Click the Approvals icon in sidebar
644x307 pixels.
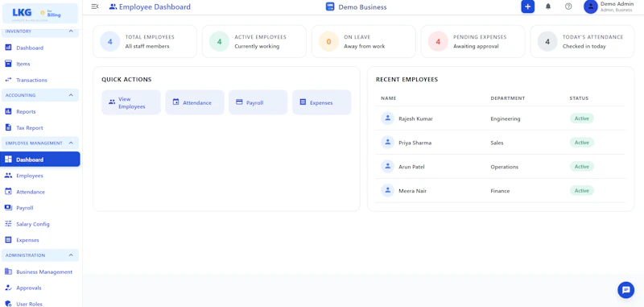[8, 288]
